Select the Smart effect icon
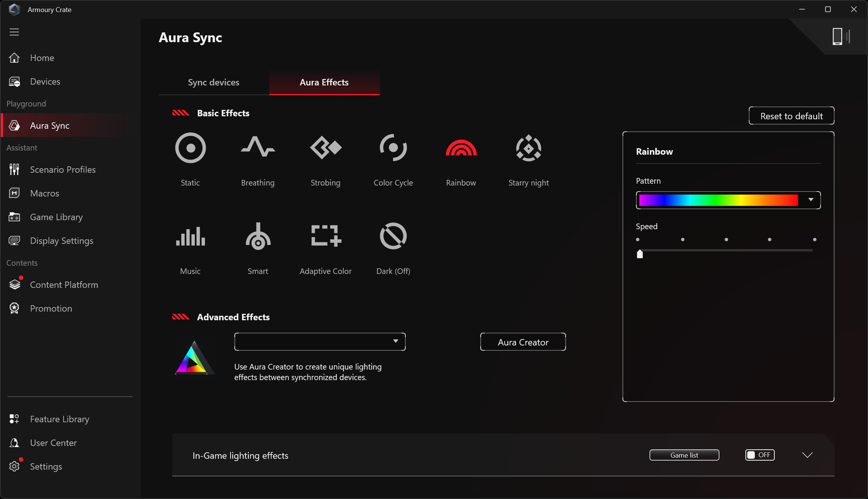The image size is (868, 499). [x=258, y=236]
